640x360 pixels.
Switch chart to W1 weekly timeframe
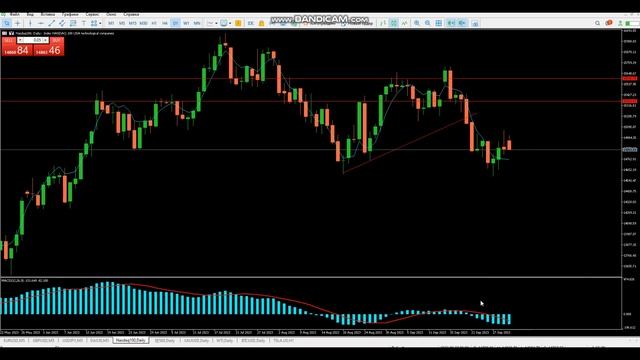tap(186, 23)
